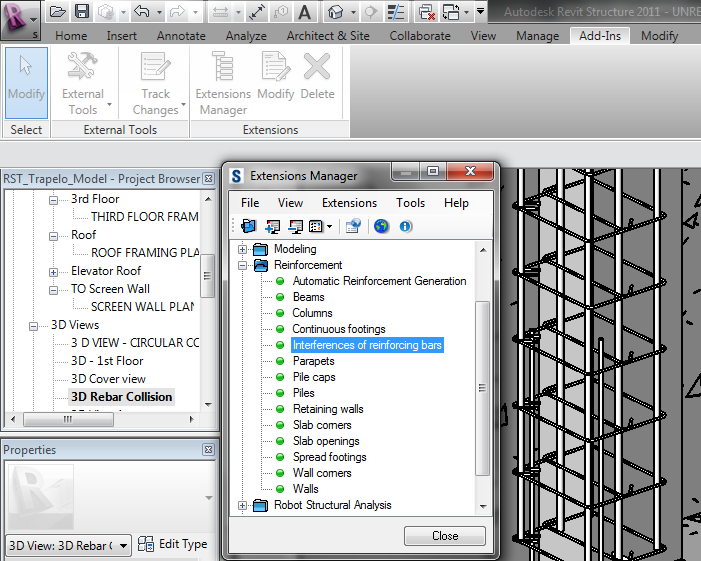Screen dimensions: 701x561
Task: Click the Thin Lines icon
Action: [x=396, y=12]
